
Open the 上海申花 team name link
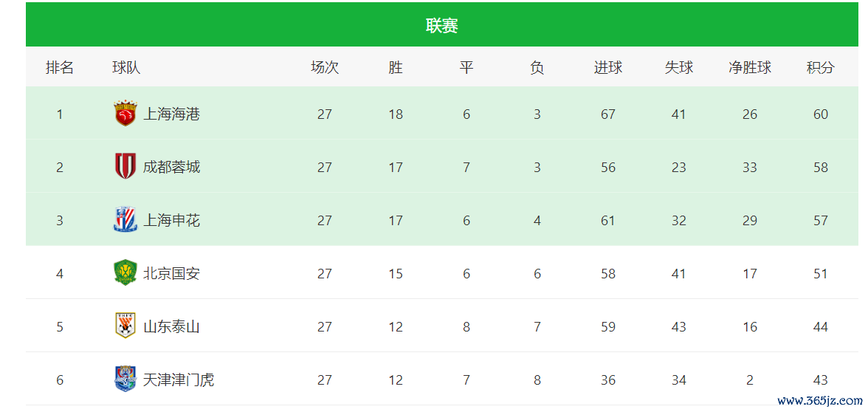pos(171,221)
